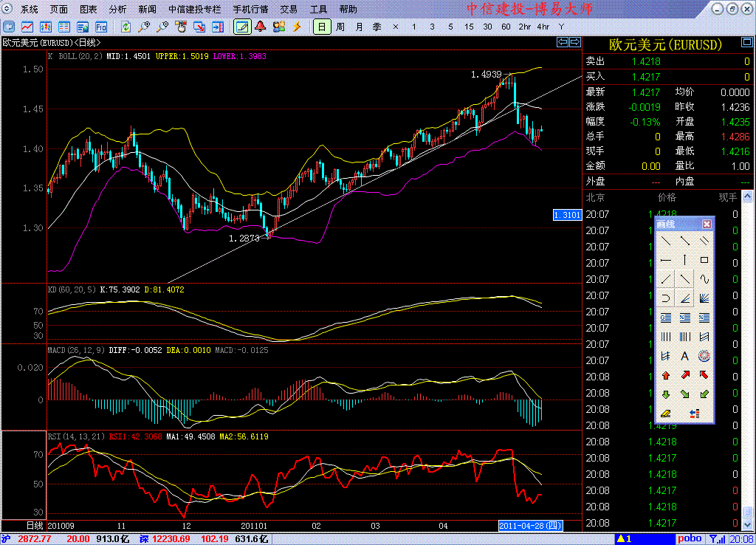The image size is (756, 545).
Task: Open the 系统 menu
Action: click(x=30, y=9)
